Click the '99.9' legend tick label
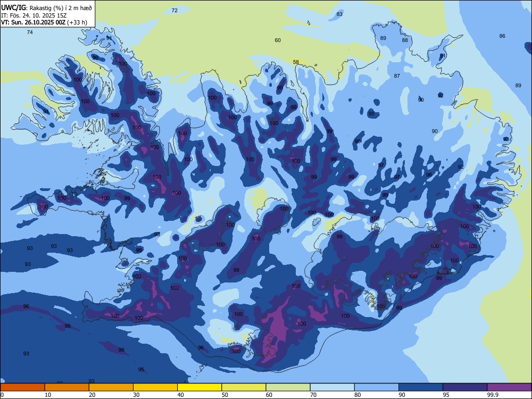This screenshot has width=532, height=399. (493, 395)
